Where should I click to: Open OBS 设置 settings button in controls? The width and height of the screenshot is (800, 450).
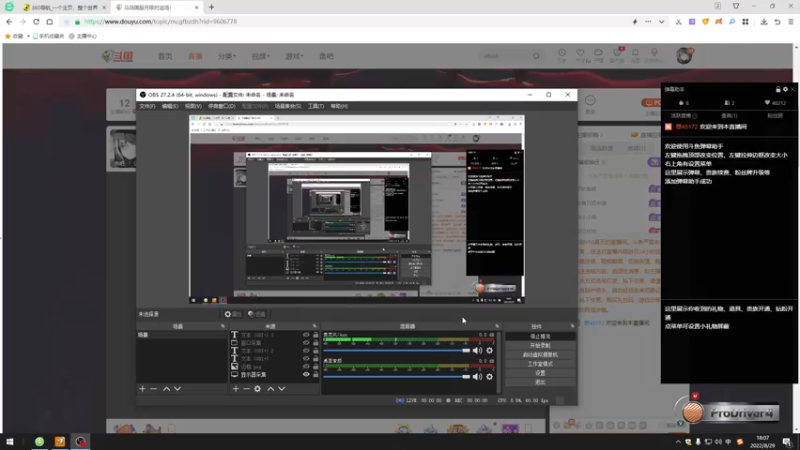pos(540,373)
